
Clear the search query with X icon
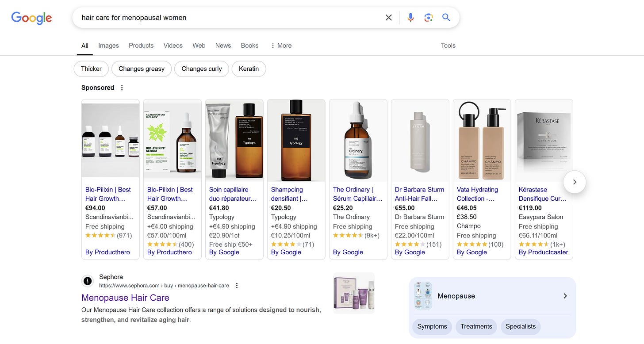coord(388,18)
